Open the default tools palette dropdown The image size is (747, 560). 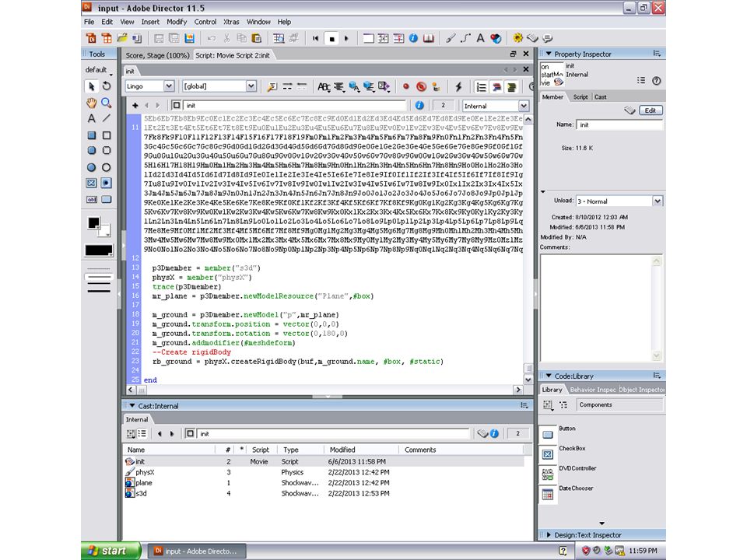[x=99, y=70]
